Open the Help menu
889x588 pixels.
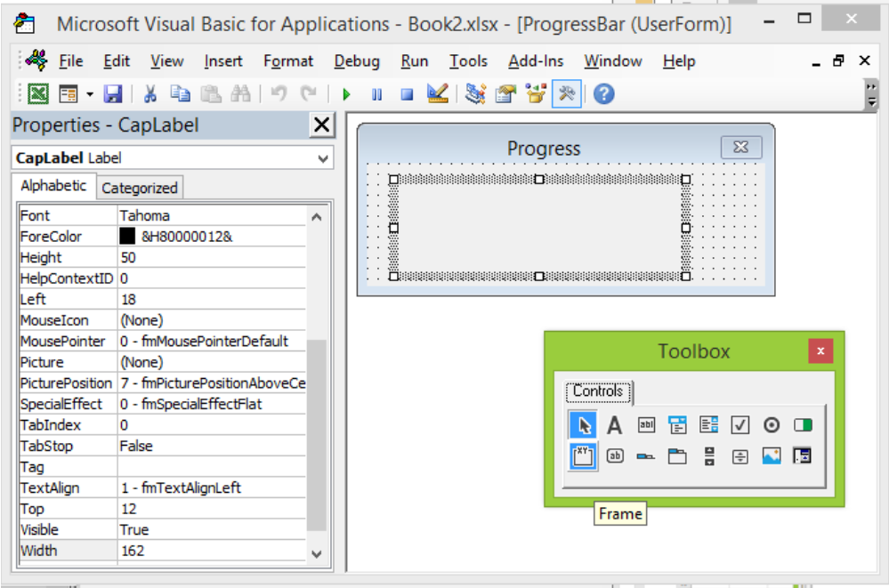coord(679,61)
